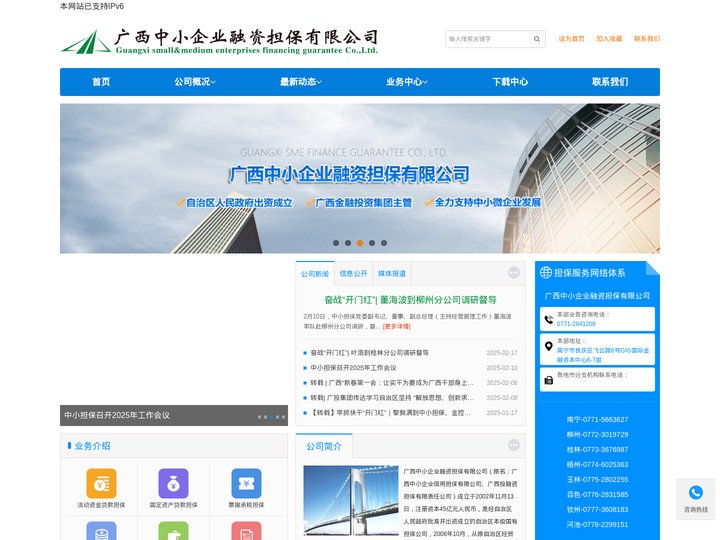
Task: Click the 设为首页 link
Action: (x=571, y=39)
